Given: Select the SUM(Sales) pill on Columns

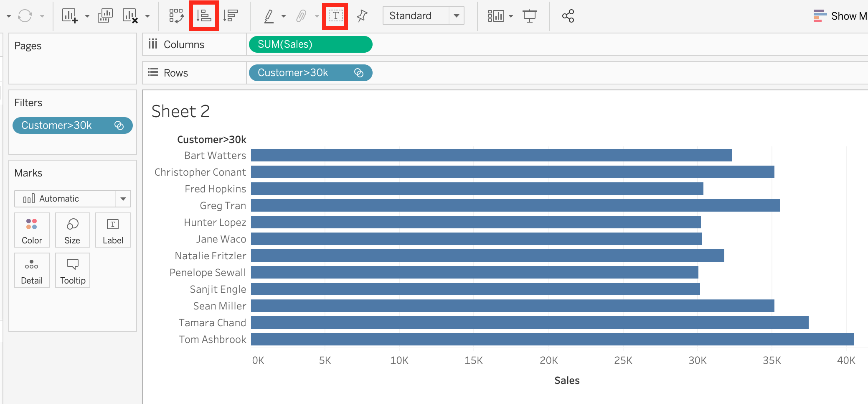Looking at the screenshot, I should (x=310, y=44).
